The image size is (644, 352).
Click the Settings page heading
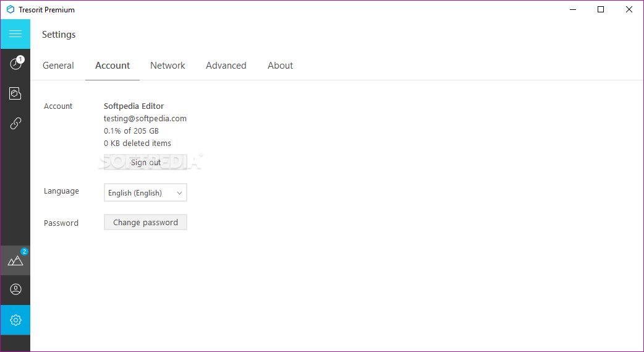[x=59, y=35]
